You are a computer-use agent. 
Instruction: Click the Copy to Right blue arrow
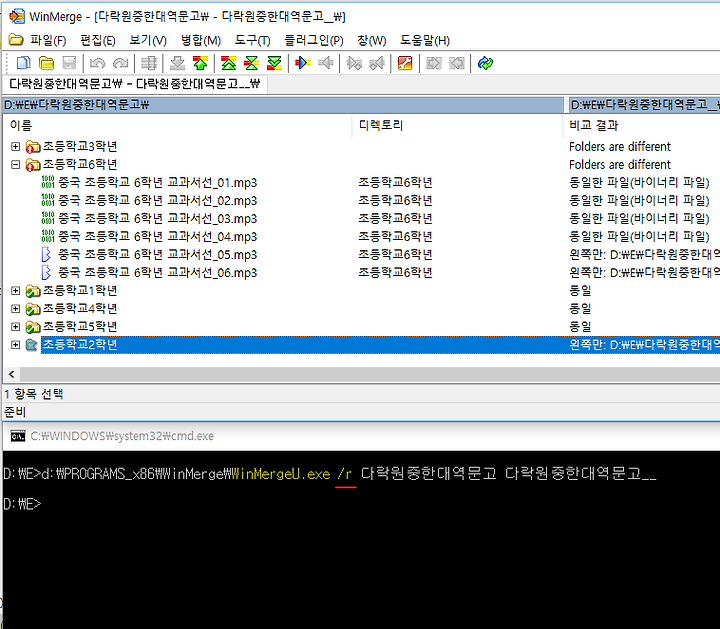[303, 63]
